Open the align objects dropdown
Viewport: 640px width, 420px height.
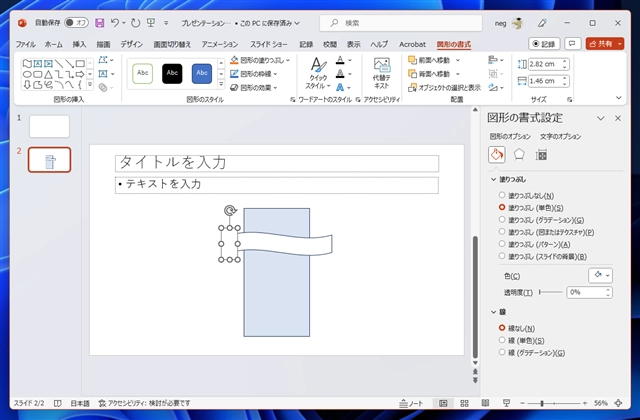tap(496, 60)
